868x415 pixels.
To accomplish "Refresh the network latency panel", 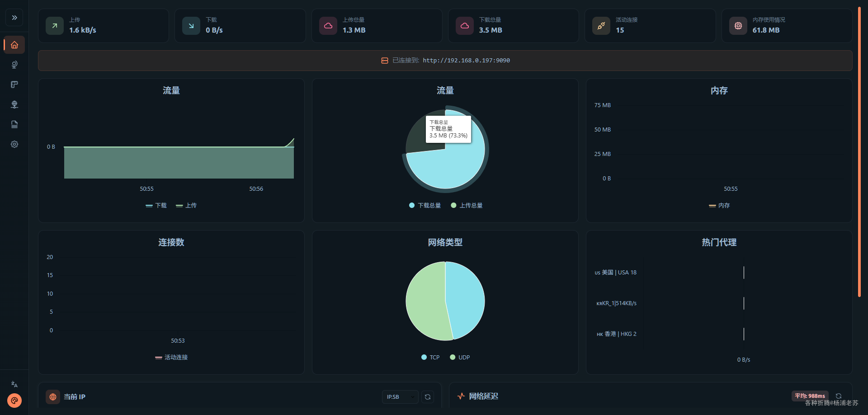I will [839, 396].
